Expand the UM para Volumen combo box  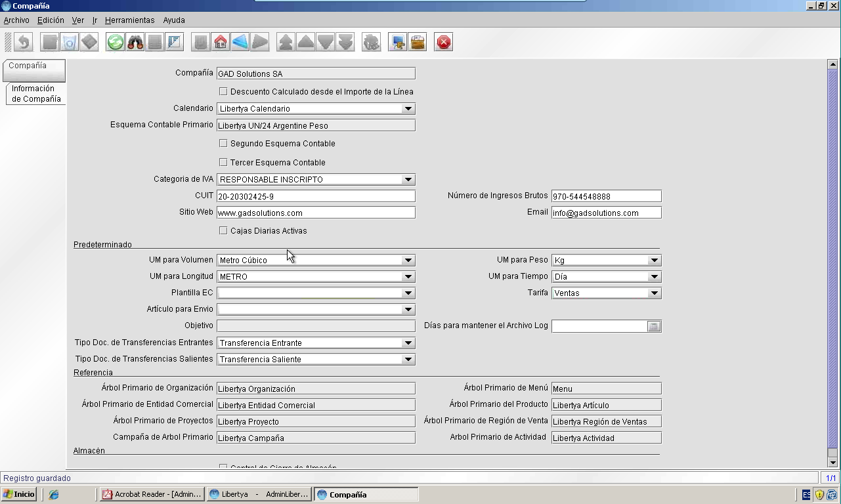(408, 261)
